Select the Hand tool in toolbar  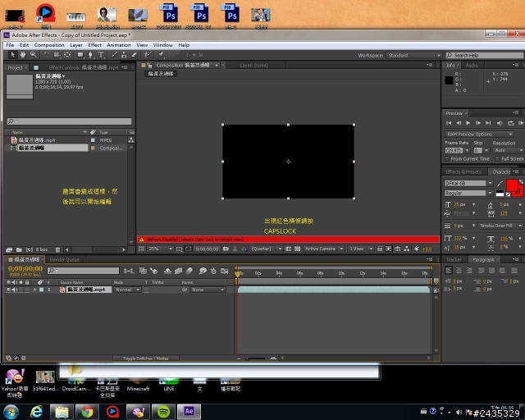pos(22,55)
